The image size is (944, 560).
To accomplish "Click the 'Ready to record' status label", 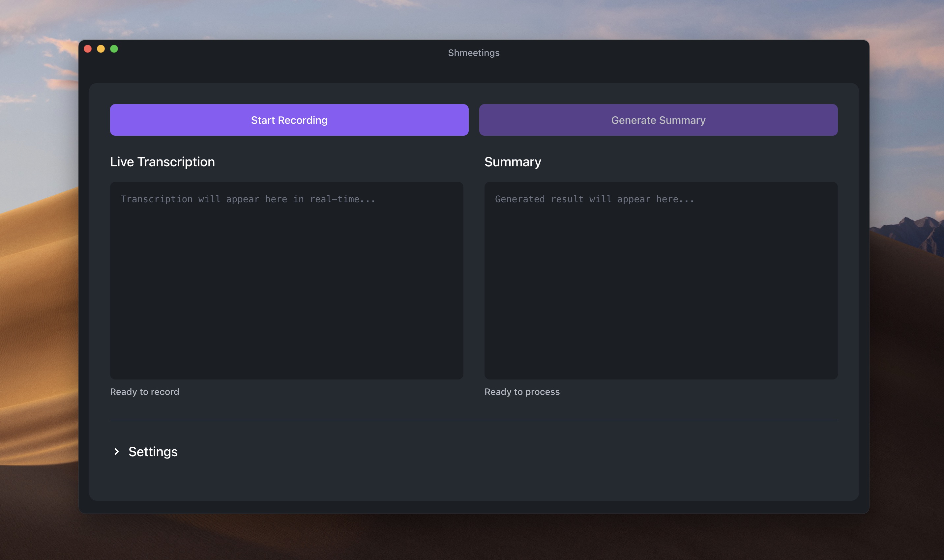I will pos(145,392).
